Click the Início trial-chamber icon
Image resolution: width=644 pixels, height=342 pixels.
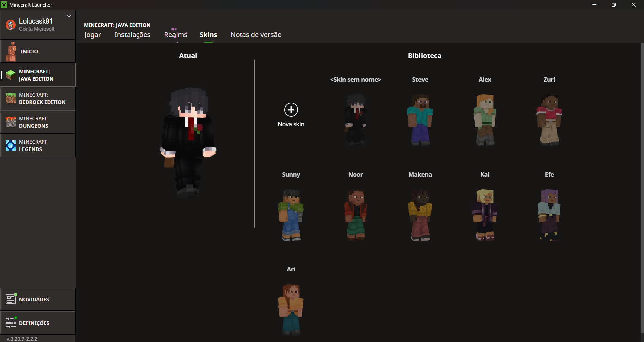point(11,51)
